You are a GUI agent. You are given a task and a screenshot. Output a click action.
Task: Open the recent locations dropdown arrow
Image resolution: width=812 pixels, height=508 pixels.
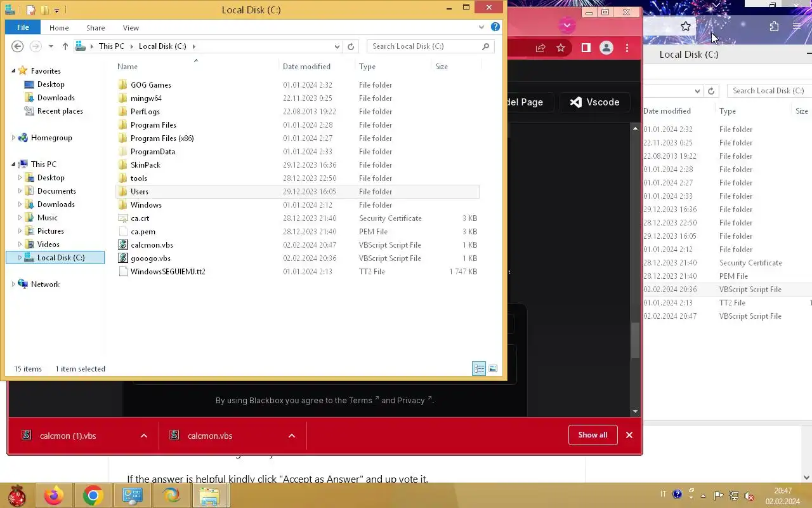coord(51,46)
